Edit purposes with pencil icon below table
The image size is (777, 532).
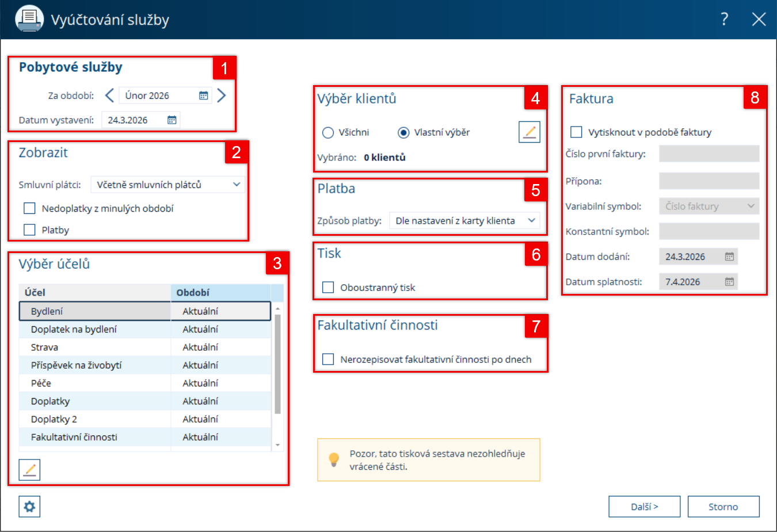point(29,470)
